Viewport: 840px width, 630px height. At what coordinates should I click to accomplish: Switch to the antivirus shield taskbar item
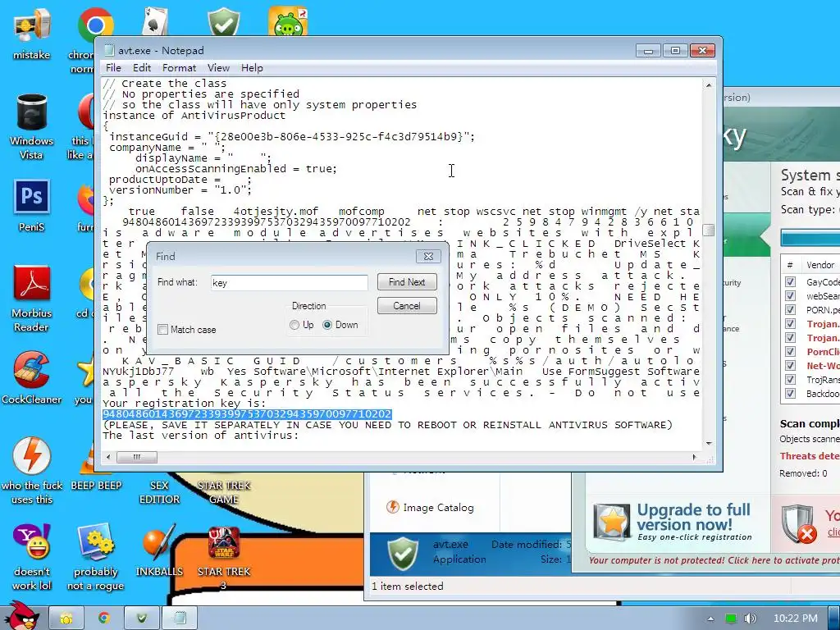coord(141,619)
